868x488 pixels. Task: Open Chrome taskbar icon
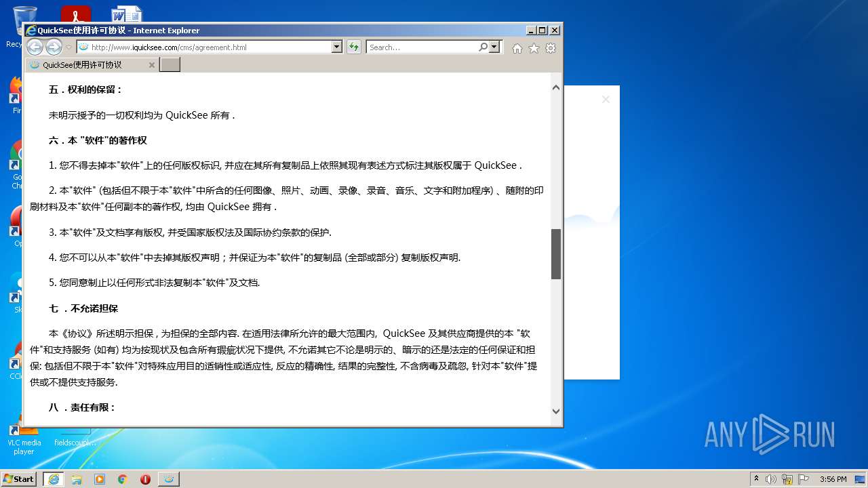click(x=122, y=479)
